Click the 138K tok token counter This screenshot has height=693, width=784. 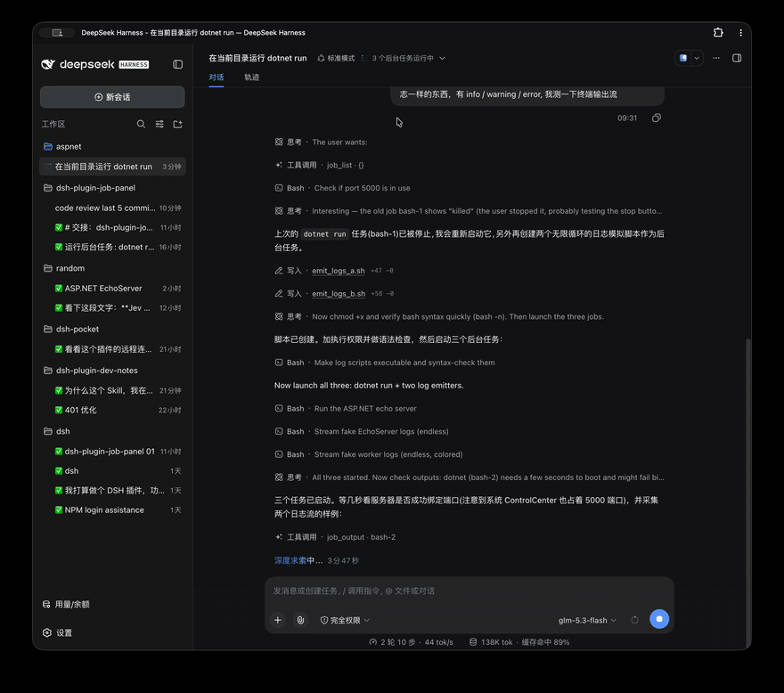(491, 642)
